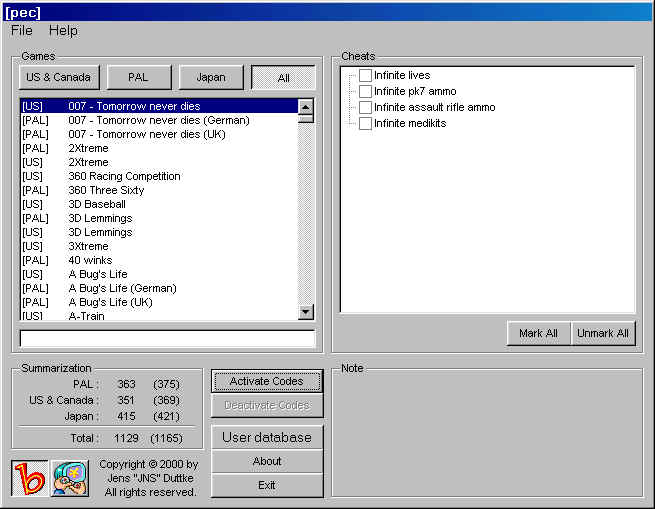Select 40 winks game
Viewport: 655px width, 509px height.
(159, 260)
